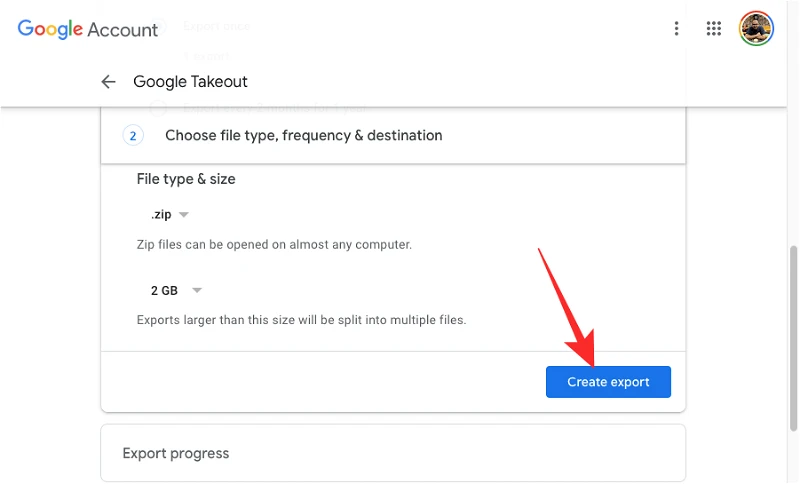Image resolution: width=800 pixels, height=484 pixels.
Task: Click the Create export button
Action: coord(608,382)
